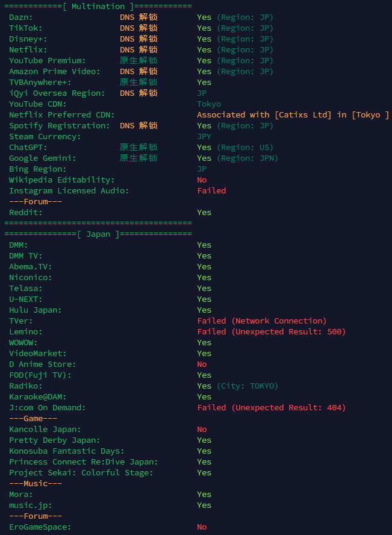Click the Kancolle Japan No result
This screenshot has height=535, width=392.
point(202,429)
